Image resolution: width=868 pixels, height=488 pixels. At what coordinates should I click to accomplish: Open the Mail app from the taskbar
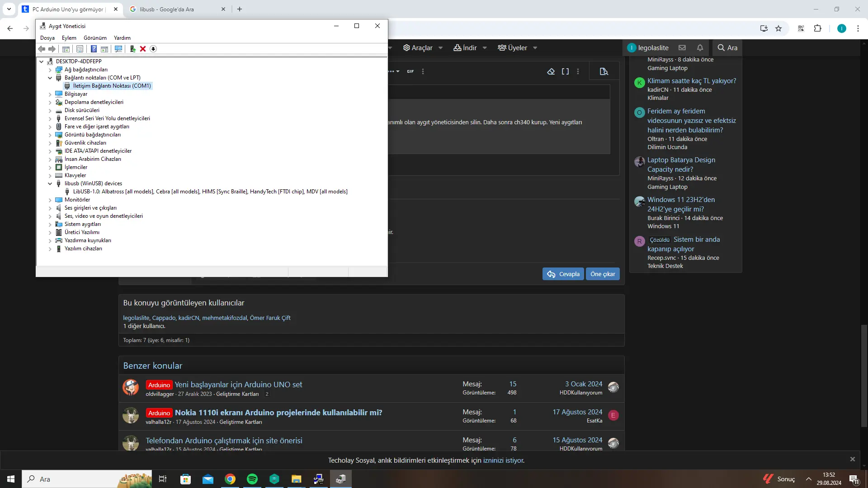coord(208,479)
